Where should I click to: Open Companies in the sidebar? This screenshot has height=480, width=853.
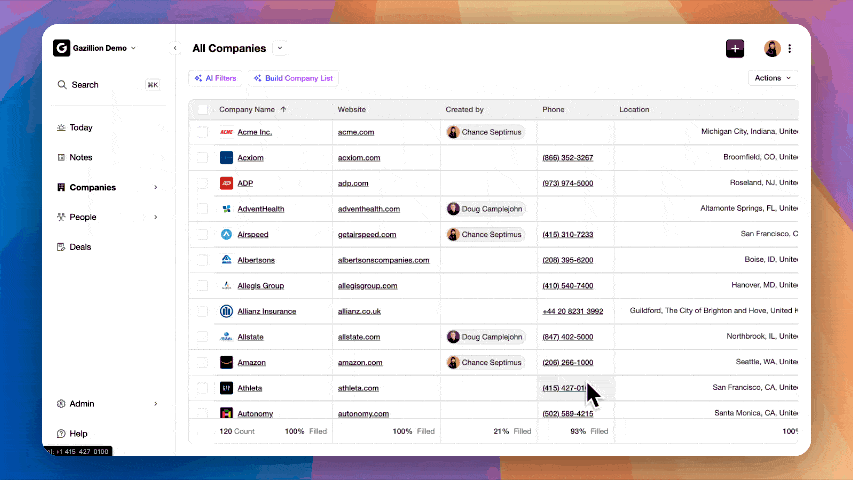pos(92,187)
